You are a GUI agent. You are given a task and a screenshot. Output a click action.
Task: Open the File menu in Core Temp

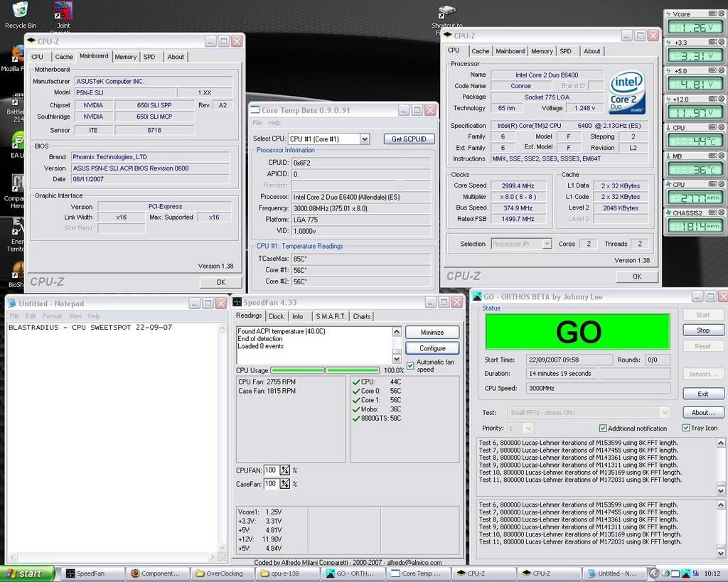(x=257, y=123)
